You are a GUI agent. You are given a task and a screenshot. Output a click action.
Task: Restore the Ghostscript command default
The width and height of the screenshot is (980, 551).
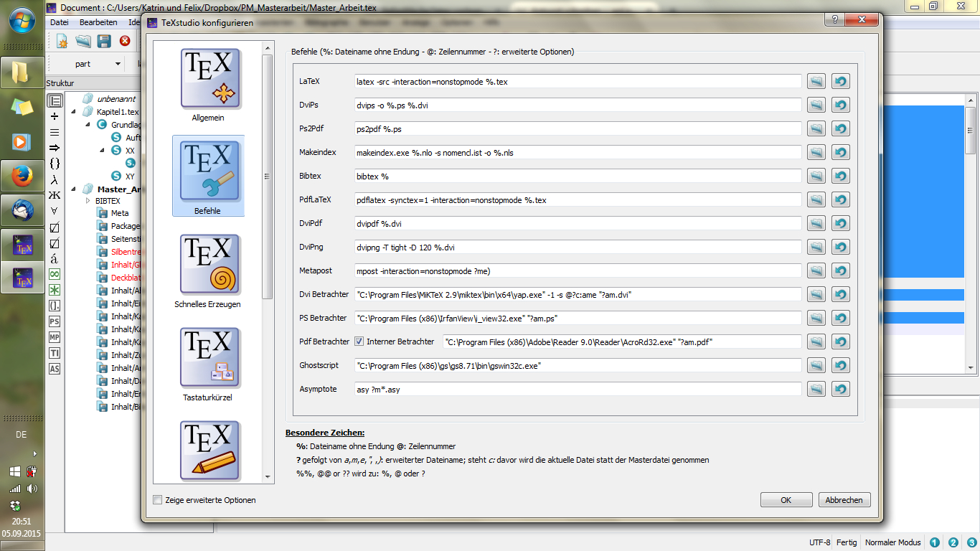pos(840,365)
